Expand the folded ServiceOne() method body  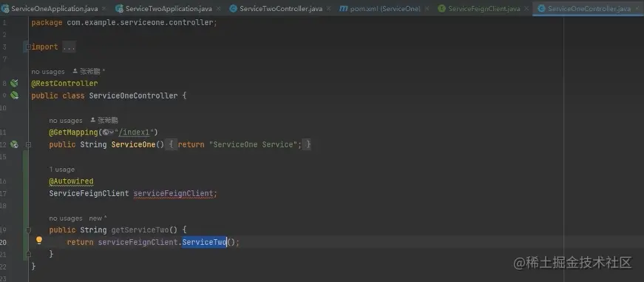(28, 144)
